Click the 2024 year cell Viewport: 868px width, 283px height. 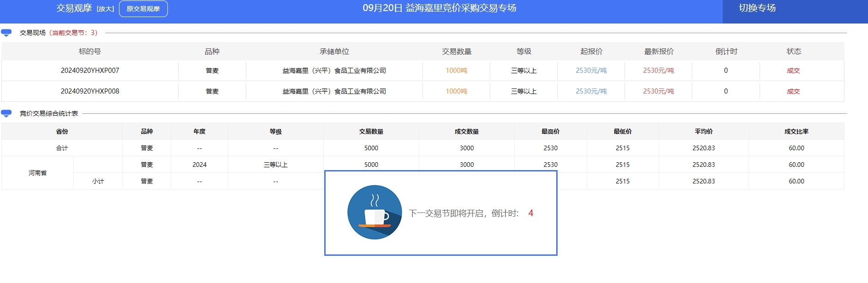(x=199, y=165)
